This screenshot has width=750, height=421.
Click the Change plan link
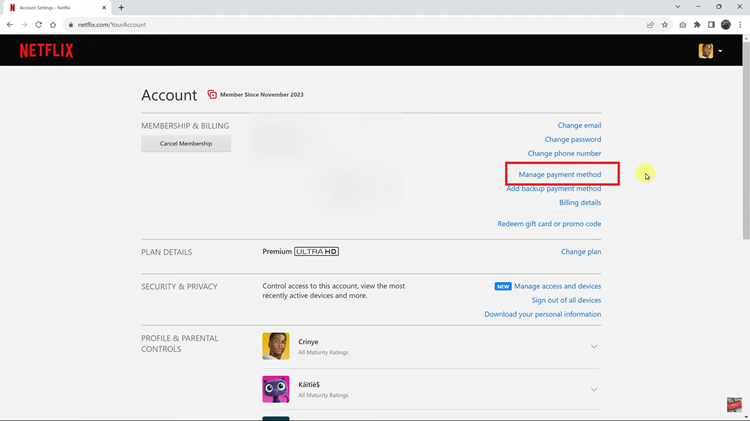pyautogui.click(x=581, y=252)
